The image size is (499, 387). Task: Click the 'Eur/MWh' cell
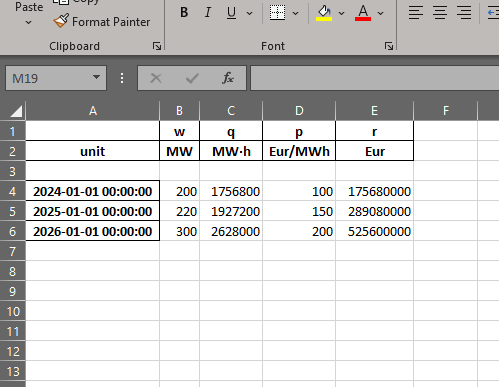click(299, 151)
